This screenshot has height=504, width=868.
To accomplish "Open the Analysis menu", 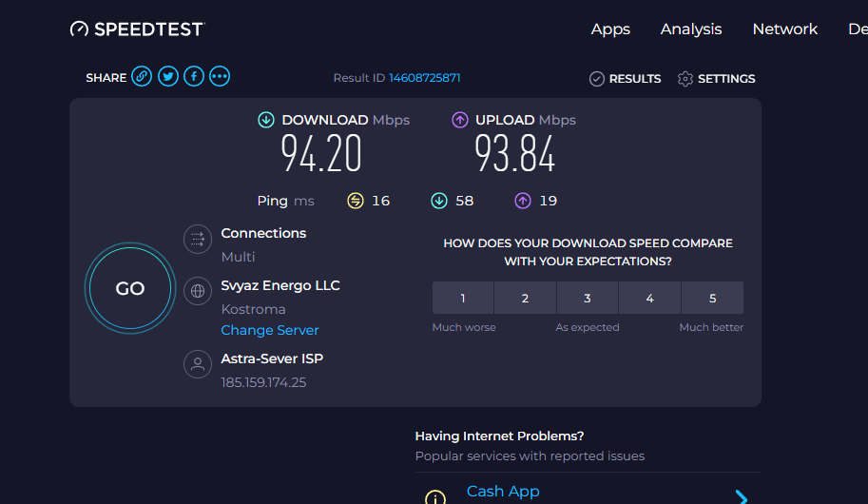I will click(x=691, y=29).
